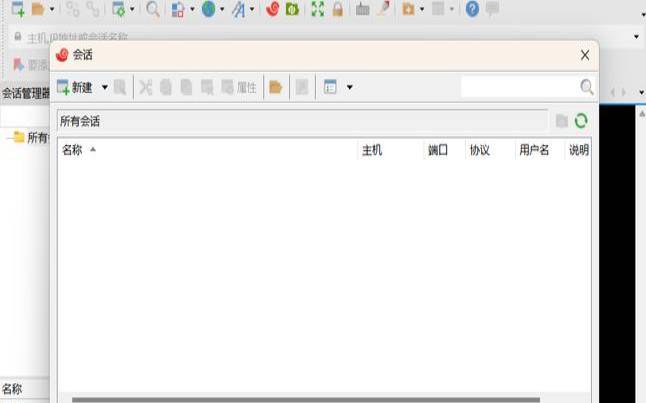Select the 所有 folder in session manager tree
This screenshot has width=646, height=403.
click(31, 137)
